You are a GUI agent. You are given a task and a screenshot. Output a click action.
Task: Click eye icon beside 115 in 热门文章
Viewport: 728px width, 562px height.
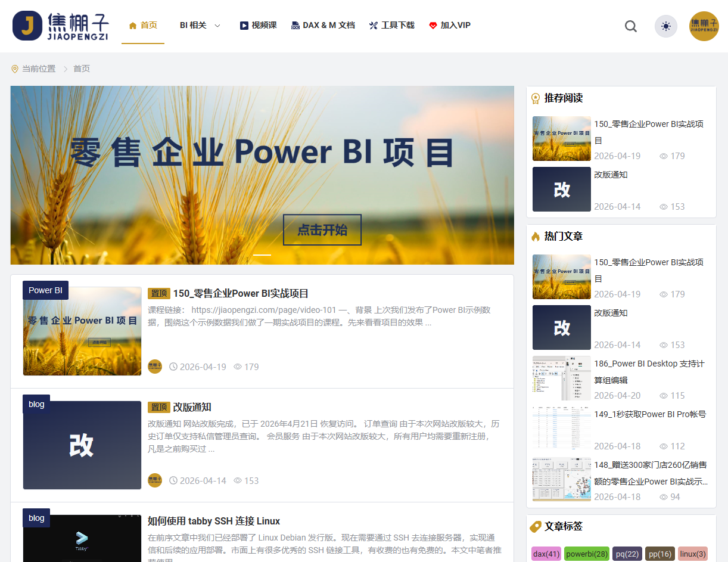click(664, 396)
